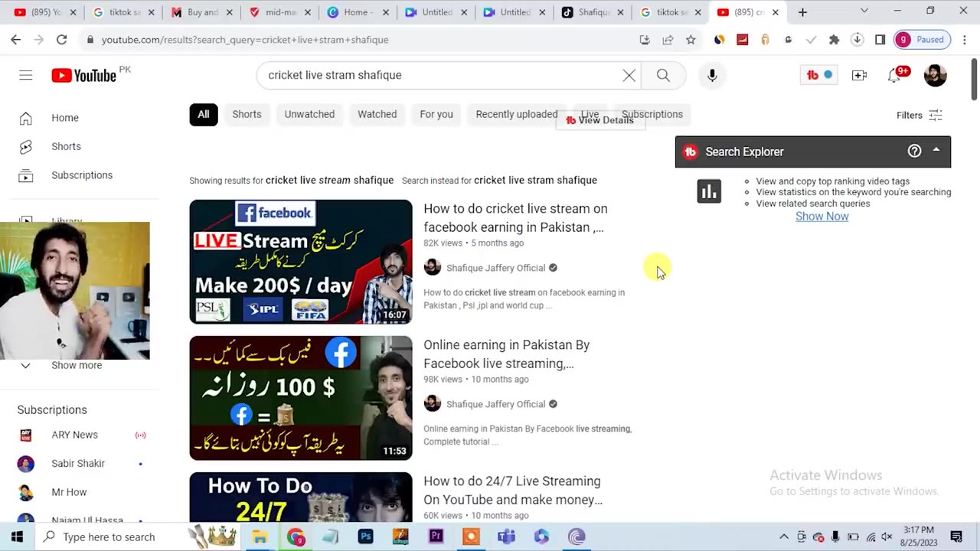This screenshot has width=980, height=551.
Task: Click the Chrome profile Paused chip
Action: [922, 40]
